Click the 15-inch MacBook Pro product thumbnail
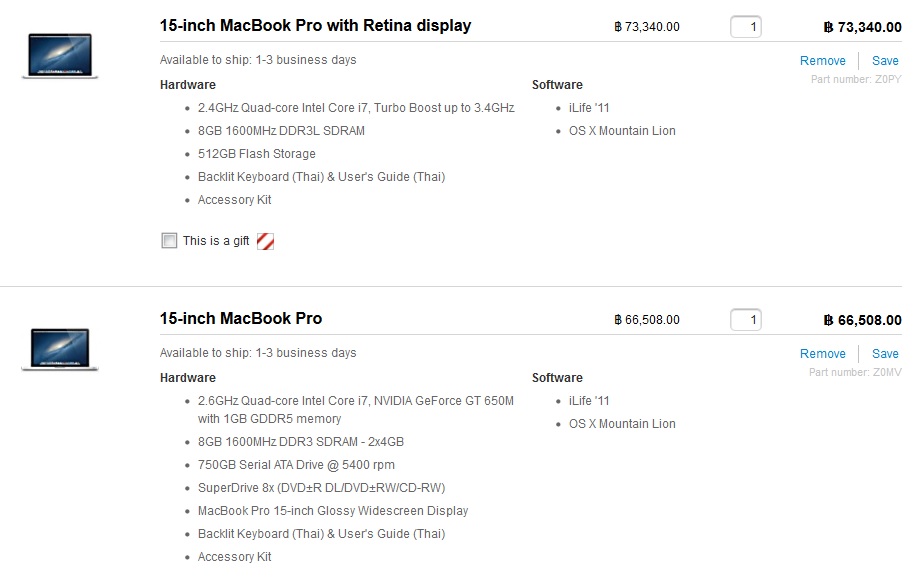917x587 pixels. (60, 349)
